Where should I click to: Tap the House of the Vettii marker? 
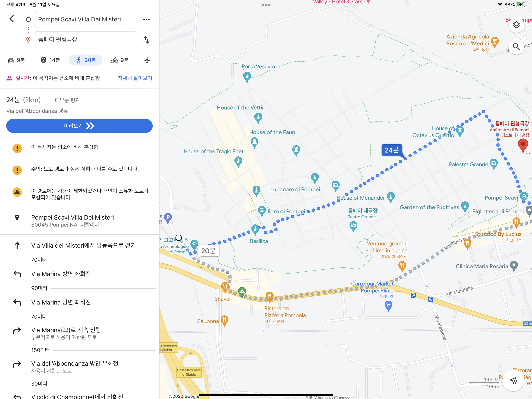tap(258, 118)
